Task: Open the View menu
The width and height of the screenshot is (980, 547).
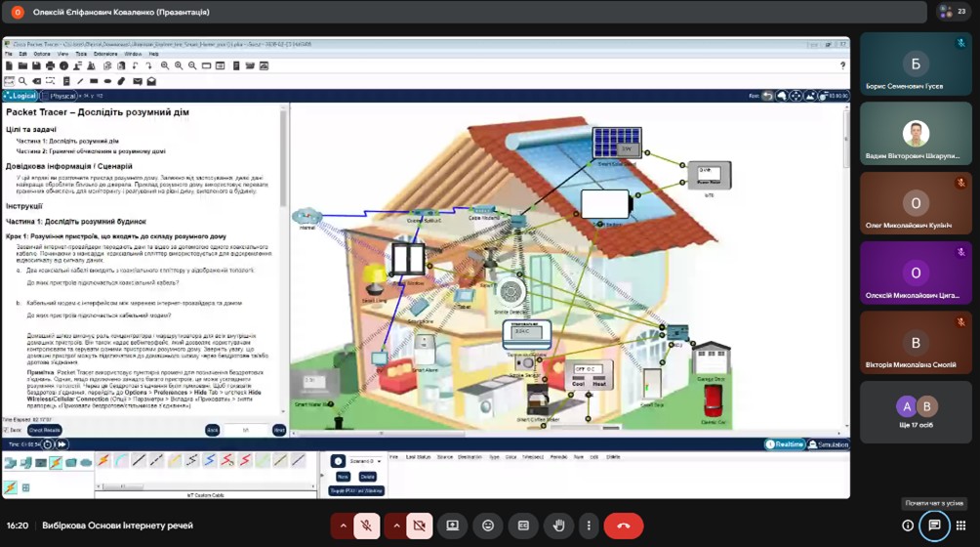Action: pos(62,55)
